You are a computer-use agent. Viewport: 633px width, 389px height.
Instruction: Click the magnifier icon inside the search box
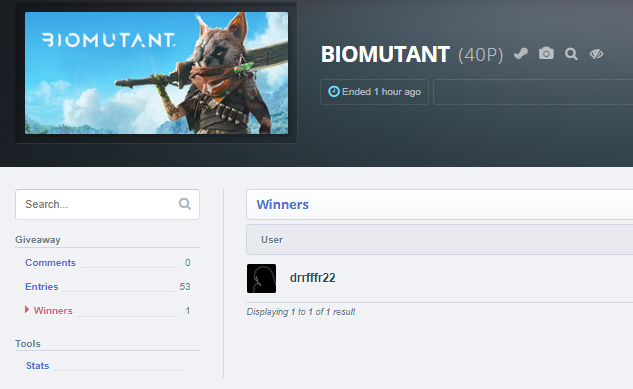point(185,204)
